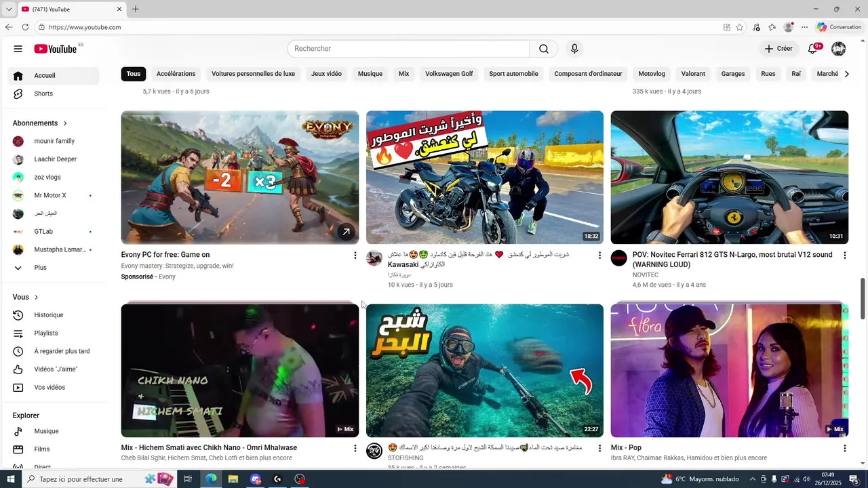Play the Novitec Ferrari 812 thumbnail
Screen dimensions: 868x488
[730, 178]
